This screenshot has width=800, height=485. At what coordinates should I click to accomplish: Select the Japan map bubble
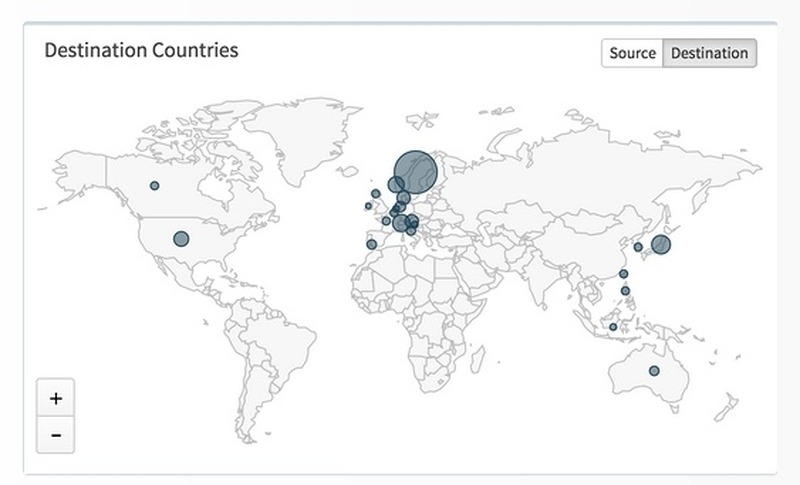660,244
